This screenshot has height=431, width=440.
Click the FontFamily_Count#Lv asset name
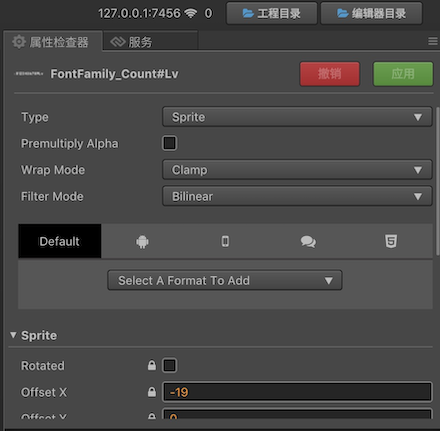click(x=114, y=74)
